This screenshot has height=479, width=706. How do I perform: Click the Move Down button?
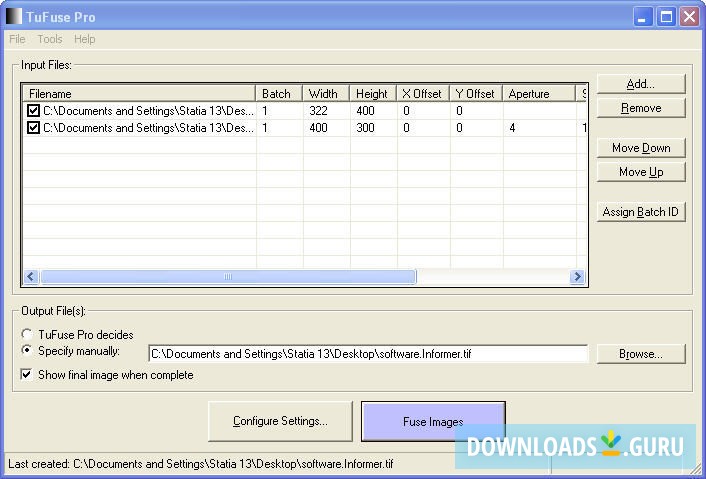click(641, 148)
